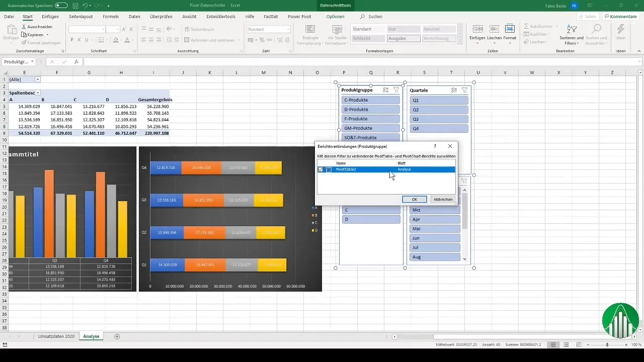Select Q3 in Quartale slicer

(439, 119)
